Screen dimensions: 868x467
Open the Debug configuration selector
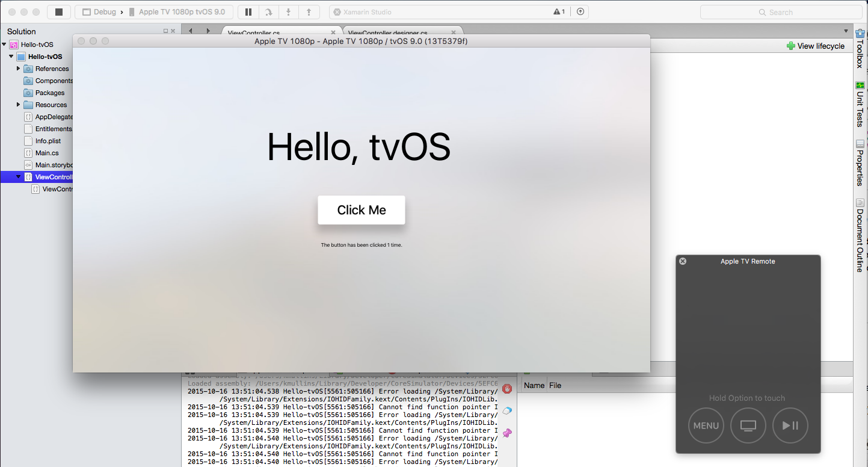pos(99,12)
